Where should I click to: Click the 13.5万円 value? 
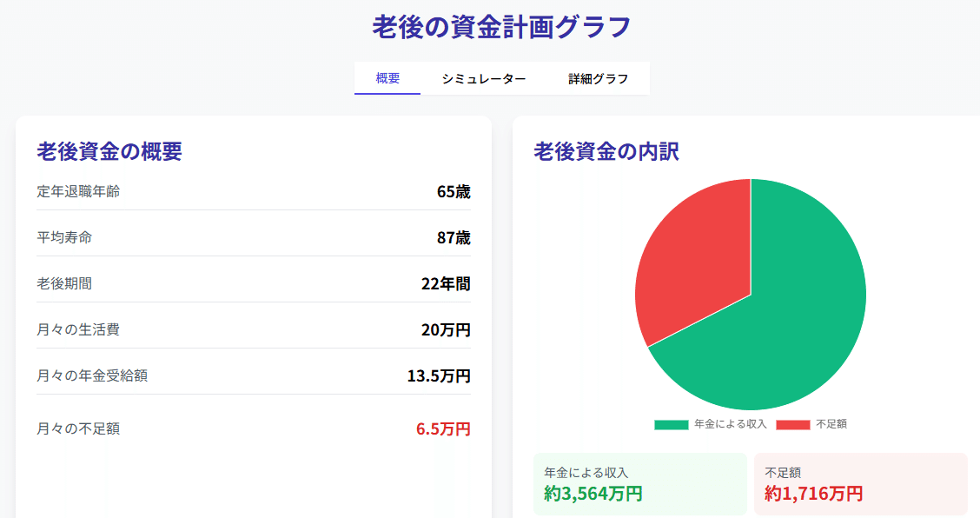(439, 376)
